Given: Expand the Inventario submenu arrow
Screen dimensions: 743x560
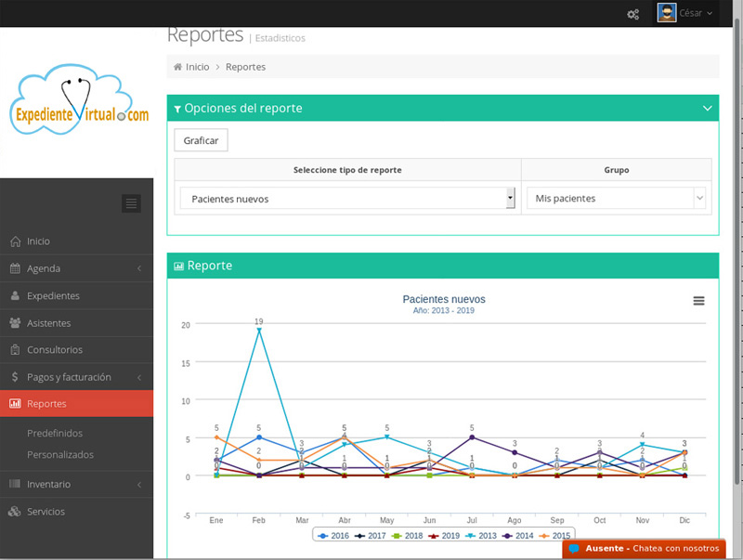Looking at the screenshot, I should click(139, 484).
